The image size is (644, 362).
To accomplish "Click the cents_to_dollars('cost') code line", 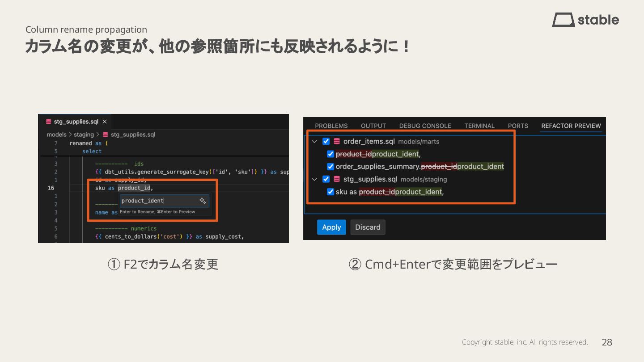I will pos(169,236).
